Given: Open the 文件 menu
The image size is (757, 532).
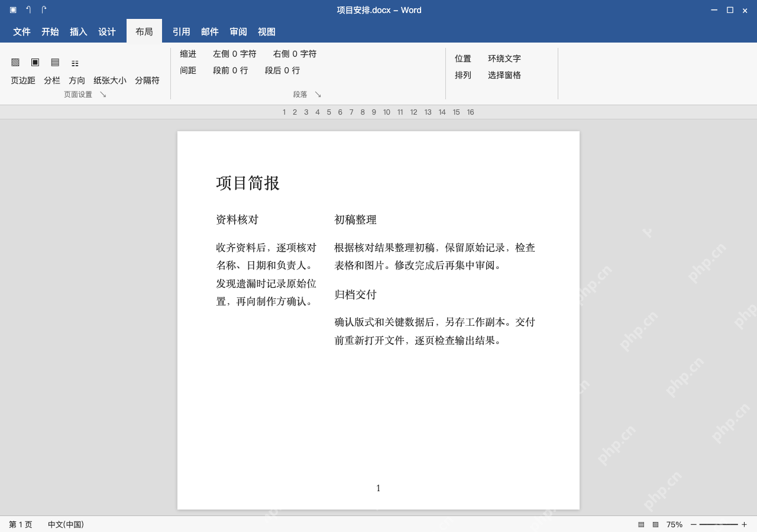Looking at the screenshot, I should click(22, 32).
